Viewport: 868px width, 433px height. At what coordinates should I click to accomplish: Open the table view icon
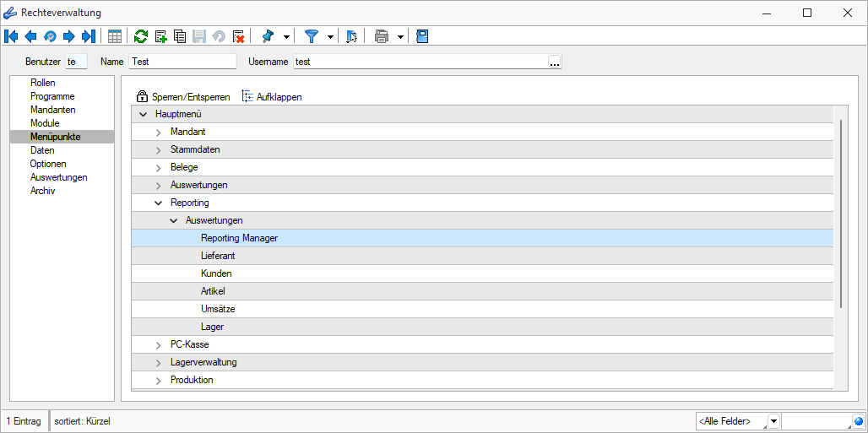pos(115,36)
